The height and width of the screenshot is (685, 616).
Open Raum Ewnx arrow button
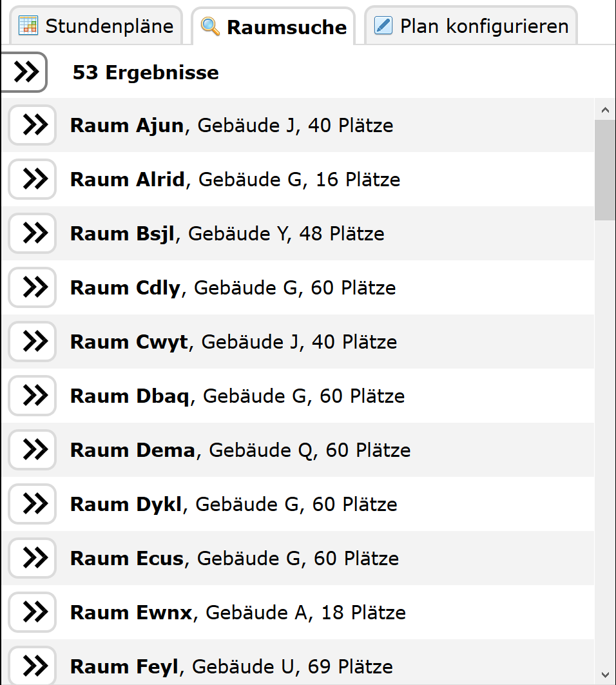pyautogui.click(x=32, y=612)
